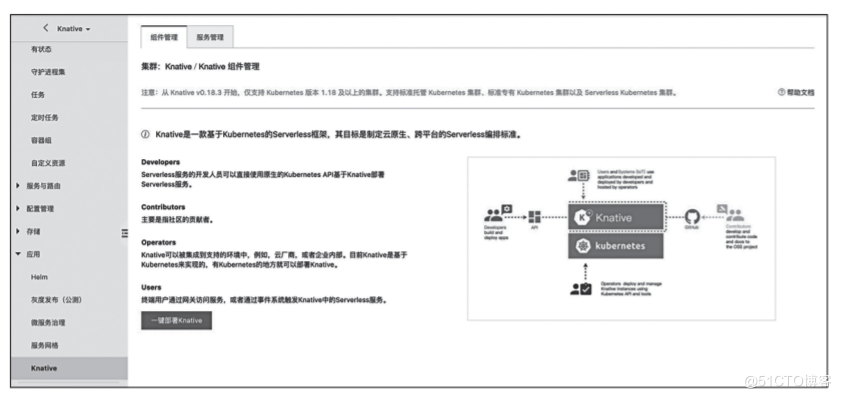Open 自定义资源 in the sidebar
The image size is (841, 398).
coord(48,163)
